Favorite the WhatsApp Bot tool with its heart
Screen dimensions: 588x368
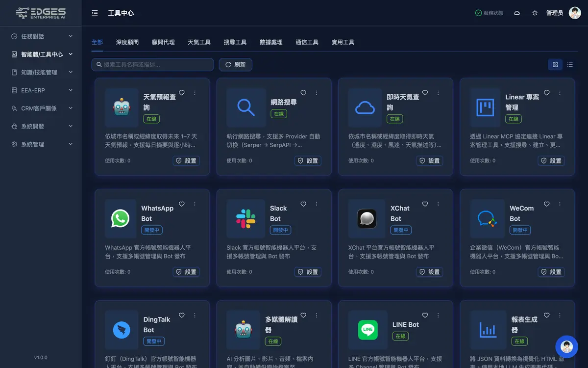[182, 204]
